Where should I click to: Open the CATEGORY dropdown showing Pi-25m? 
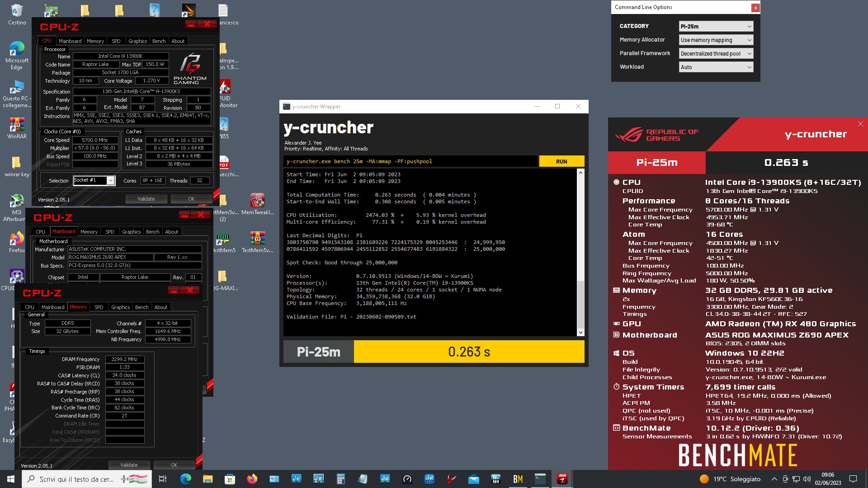716,26
